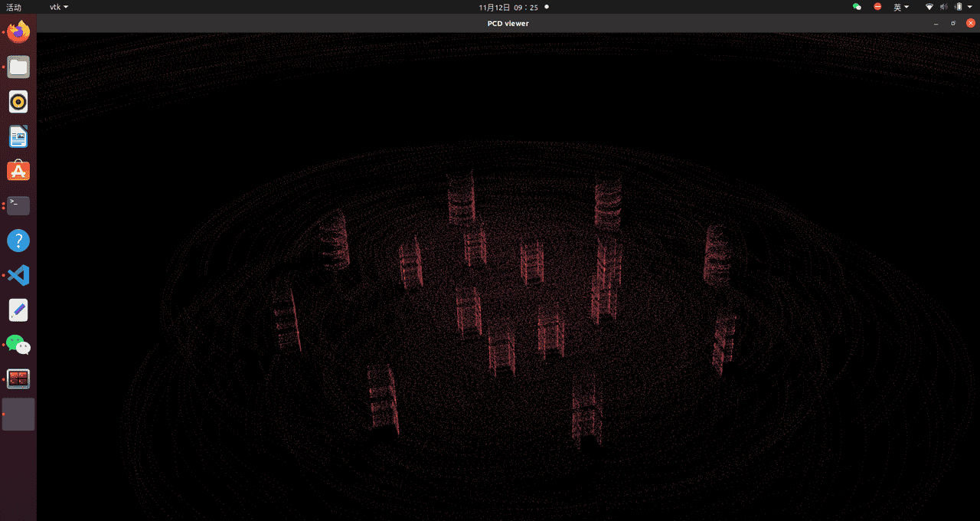Click the muted volume icon in top bar
980x521 pixels.
click(x=943, y=7)
